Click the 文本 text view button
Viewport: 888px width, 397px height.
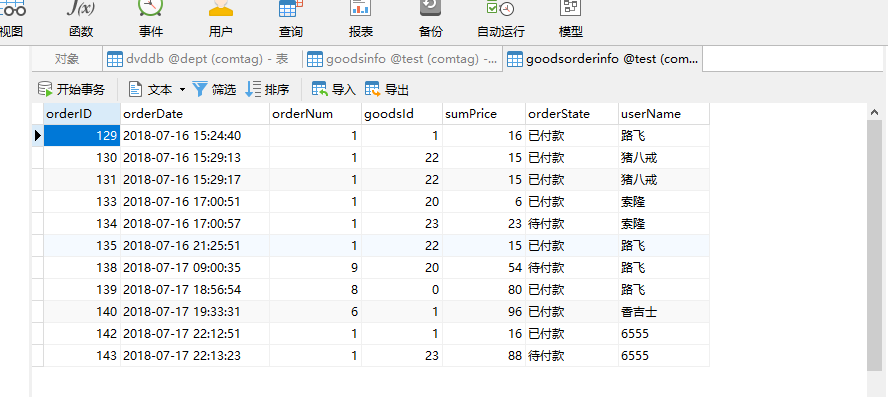coord(150,89)
